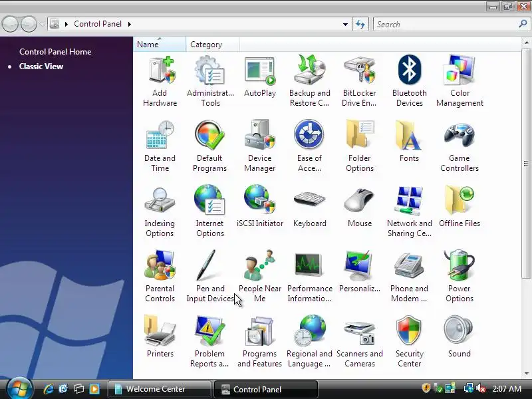Go back with the Back button
532x399 pixels.
[10, 24]
